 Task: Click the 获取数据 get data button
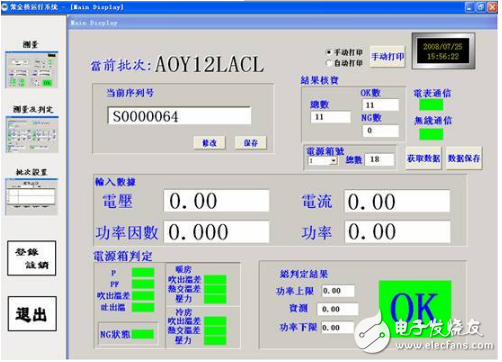pyautogui.click(x=423, y=158)
